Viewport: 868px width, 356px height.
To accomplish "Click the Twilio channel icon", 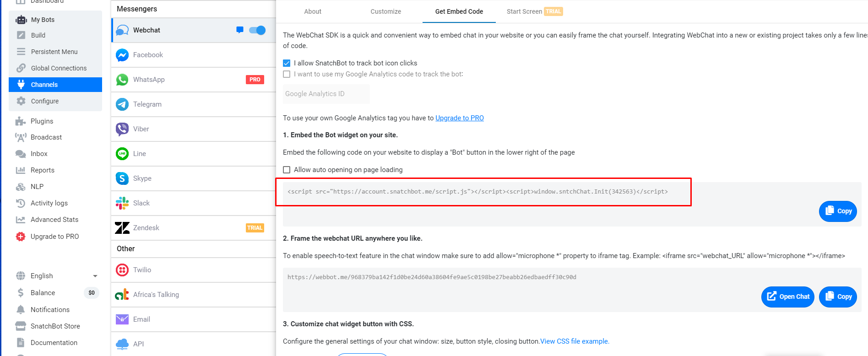I will pos(122,270).
